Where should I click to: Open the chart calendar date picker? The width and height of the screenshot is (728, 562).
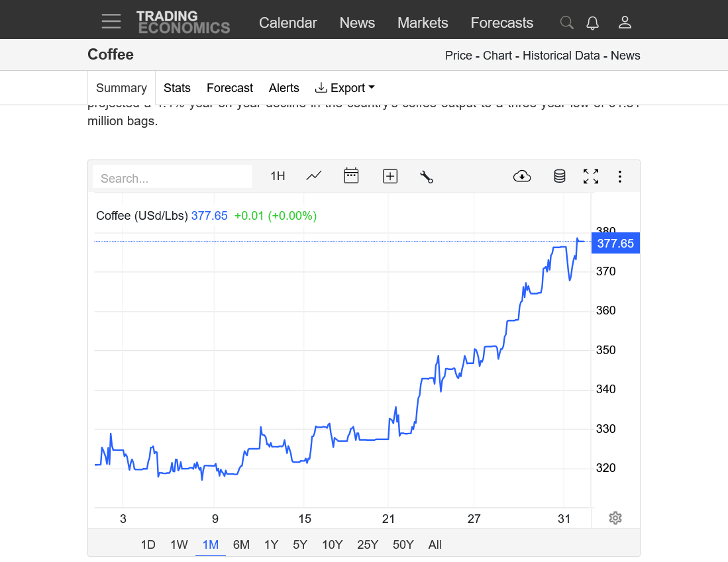coord(351,176)
